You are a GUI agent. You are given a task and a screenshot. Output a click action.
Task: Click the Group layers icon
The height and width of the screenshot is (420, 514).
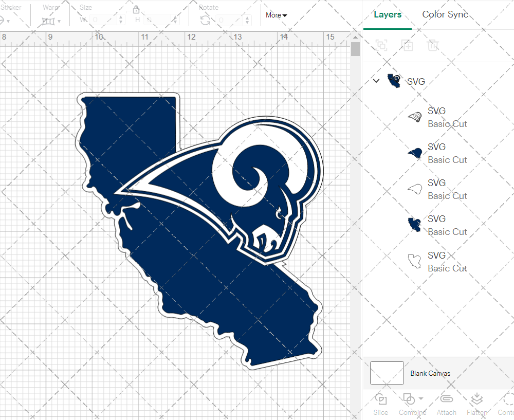[381, 45]
